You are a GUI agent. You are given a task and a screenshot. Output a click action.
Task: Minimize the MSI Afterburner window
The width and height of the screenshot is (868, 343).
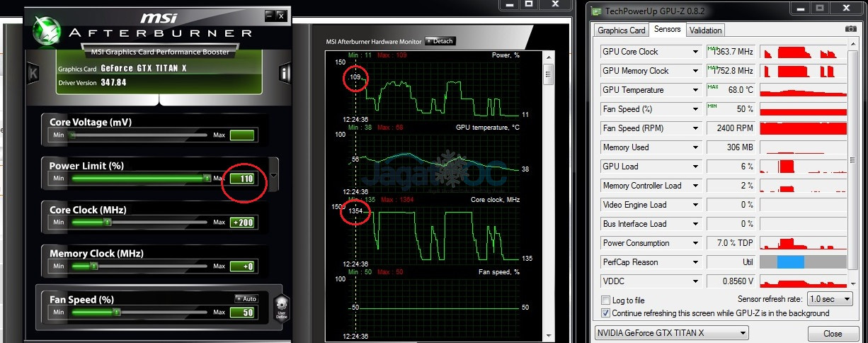point(269,15)
